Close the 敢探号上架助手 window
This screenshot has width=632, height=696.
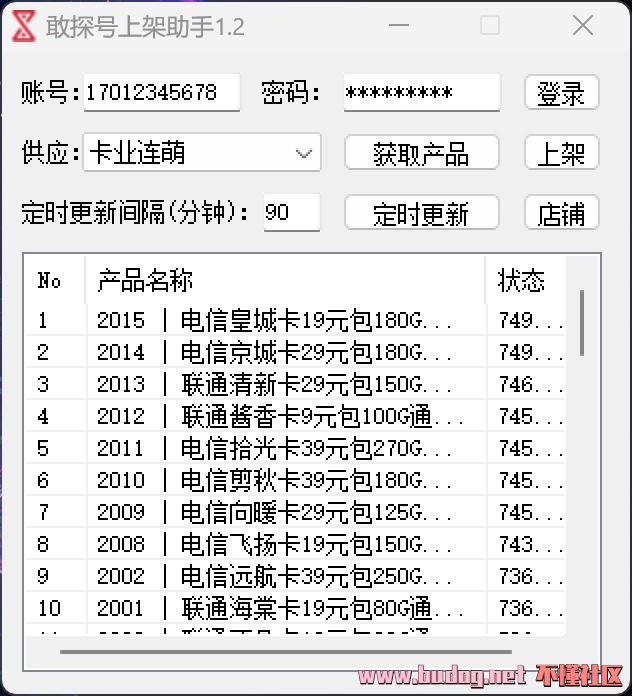click(583, 25)
